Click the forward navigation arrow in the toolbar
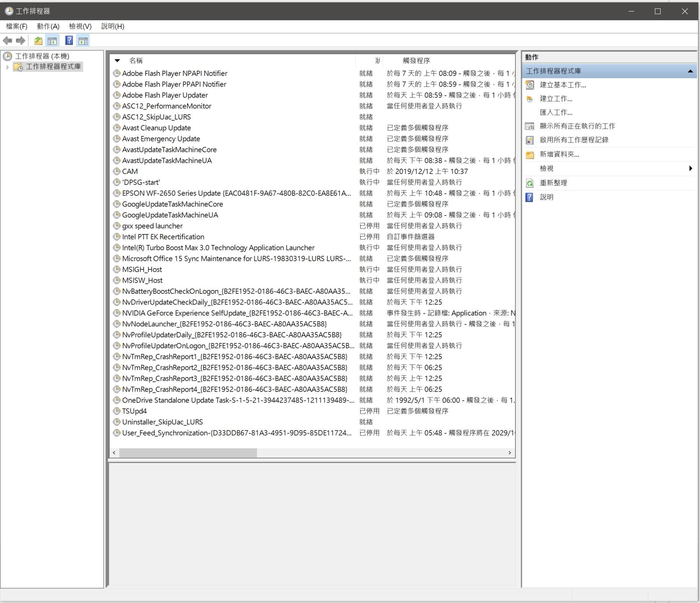 20,41
